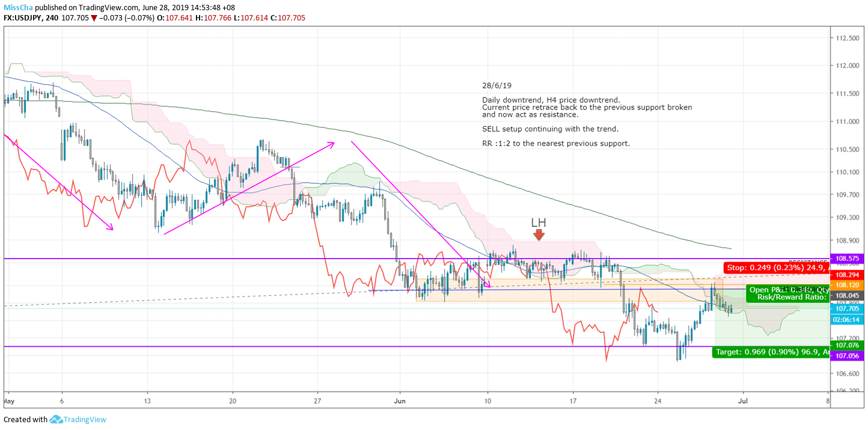Click the TradingView logo in the footer

tap(78, 420)
